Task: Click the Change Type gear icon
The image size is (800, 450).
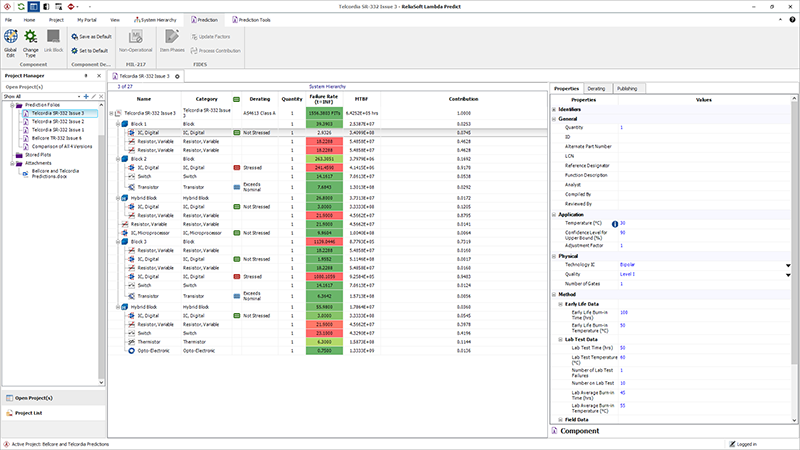Action: (x=31, y=37)
